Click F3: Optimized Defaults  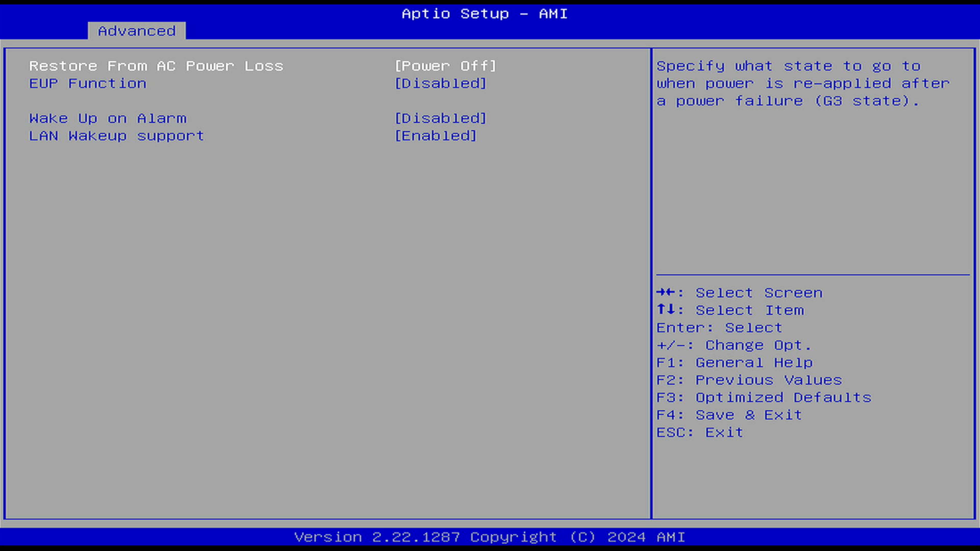click(x=764, y=398)
